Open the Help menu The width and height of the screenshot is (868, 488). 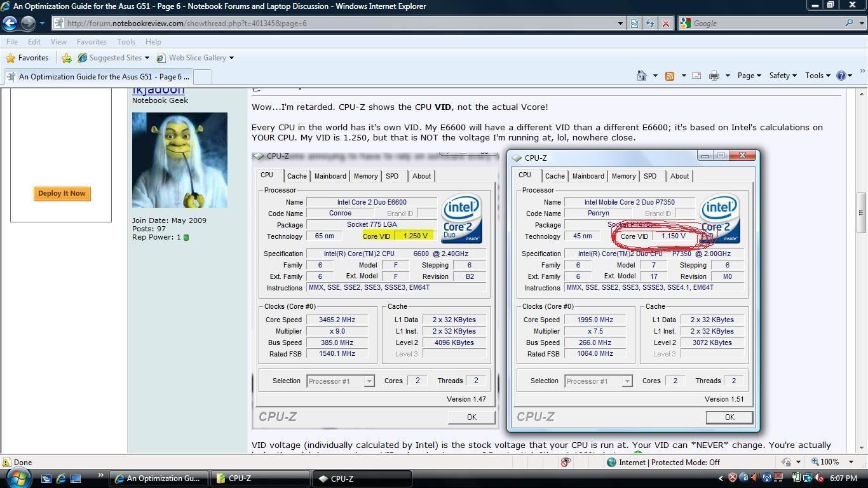pos(153,42)
